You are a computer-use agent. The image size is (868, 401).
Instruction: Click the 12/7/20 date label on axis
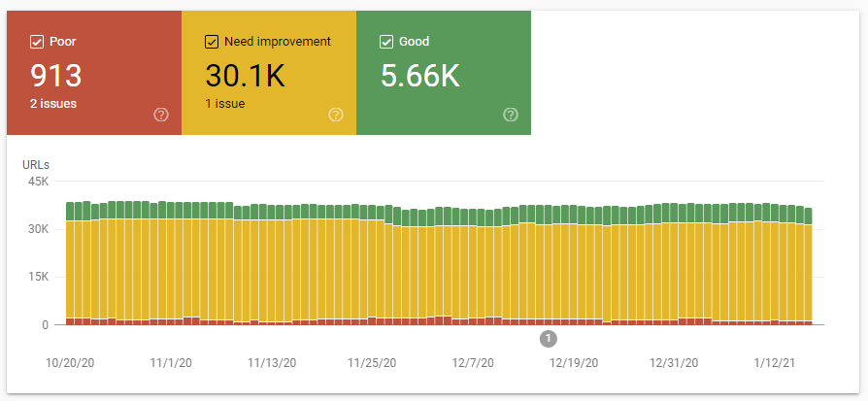474,363
